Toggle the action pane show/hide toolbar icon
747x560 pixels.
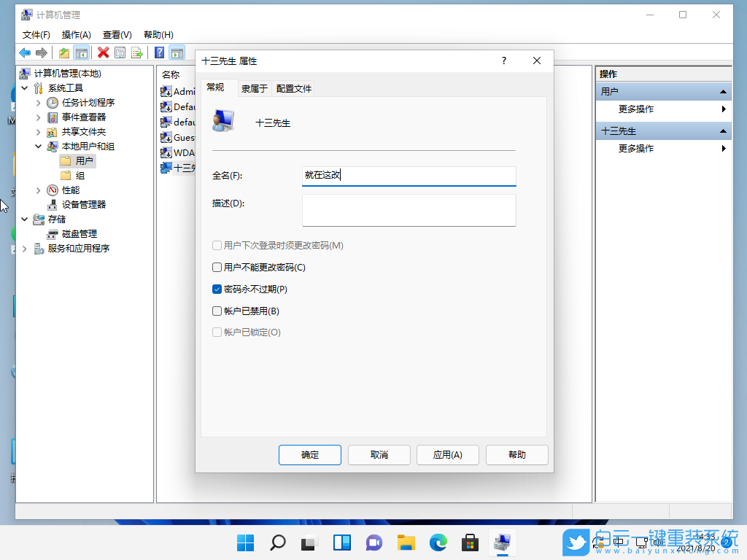point(177,52)
